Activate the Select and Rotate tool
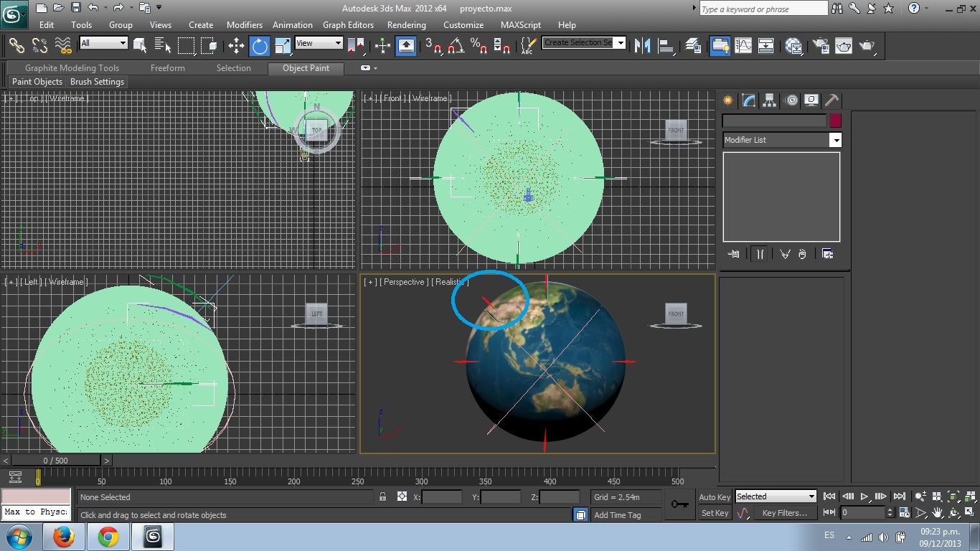980x551 pixels. tap(259, 46)
